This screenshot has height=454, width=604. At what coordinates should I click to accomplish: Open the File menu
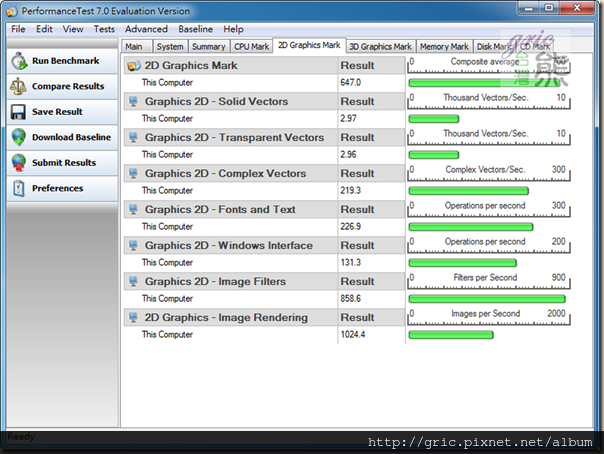point(18,29)
